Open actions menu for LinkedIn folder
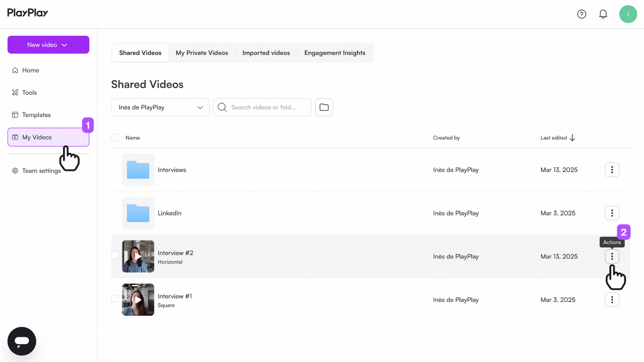Screen dimensions: 644x362 (x=612, y=213)
